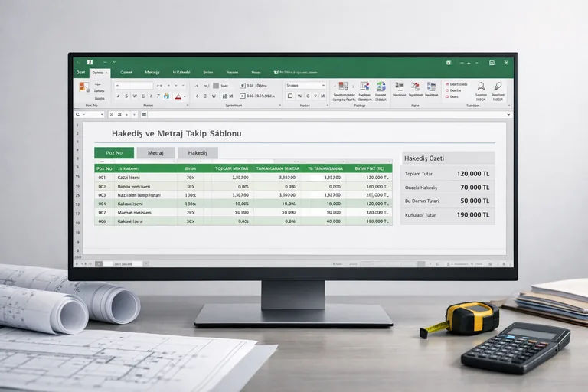
Task: Click the TOPLAM MİKTAR column header
Action: click(x=232, y=168)
